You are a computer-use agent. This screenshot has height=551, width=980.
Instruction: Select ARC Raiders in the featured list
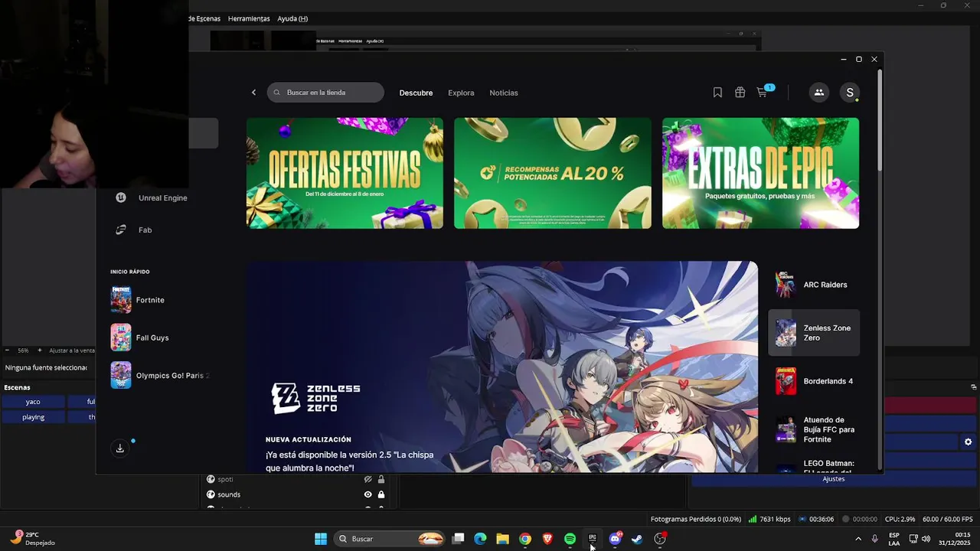click(814, 285)
